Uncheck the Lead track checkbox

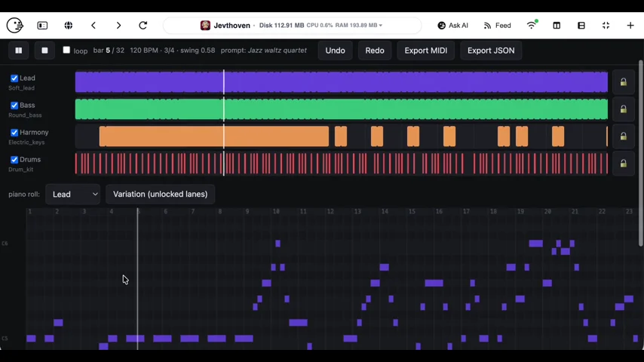[x=14, y=78]
